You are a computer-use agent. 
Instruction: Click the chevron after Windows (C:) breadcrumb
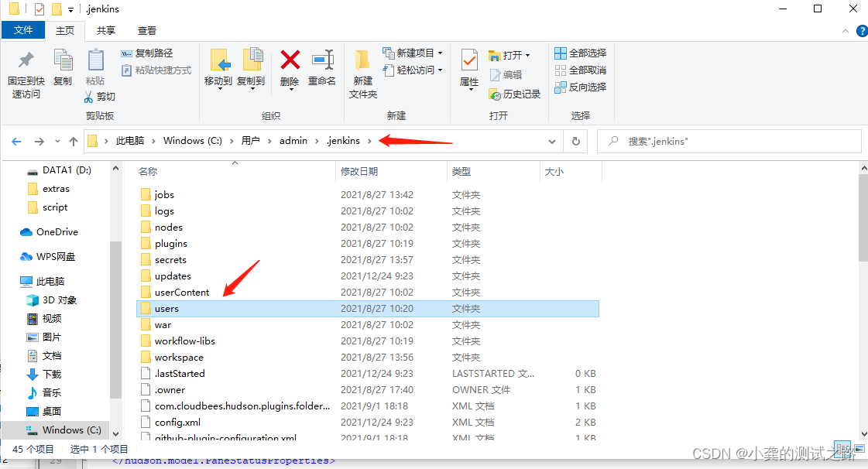point(232,141)
